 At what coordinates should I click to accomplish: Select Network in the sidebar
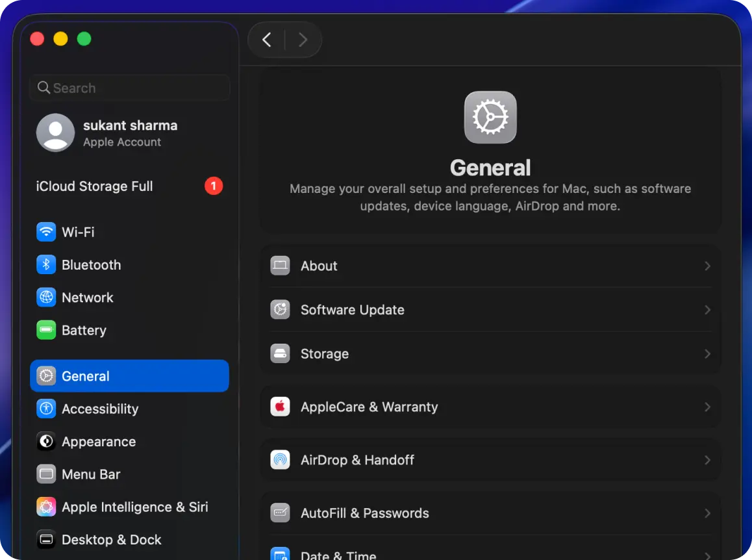(x=129, y=298)
